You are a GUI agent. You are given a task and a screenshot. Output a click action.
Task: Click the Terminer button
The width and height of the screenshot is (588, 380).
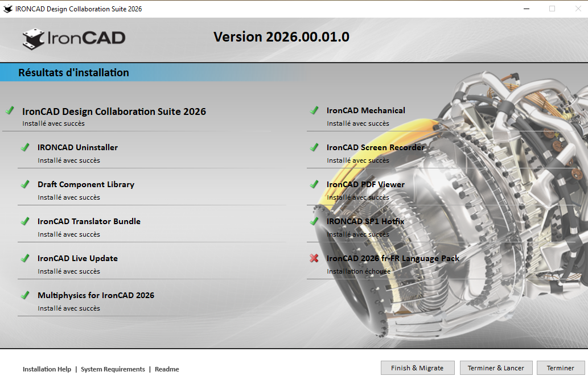[x=560, y=368]
